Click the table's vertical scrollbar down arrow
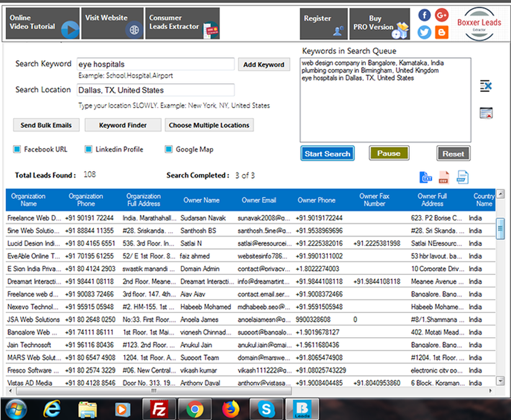Viewport: 511px width, 420px height. pyautogui.click(x=501, y=381)
